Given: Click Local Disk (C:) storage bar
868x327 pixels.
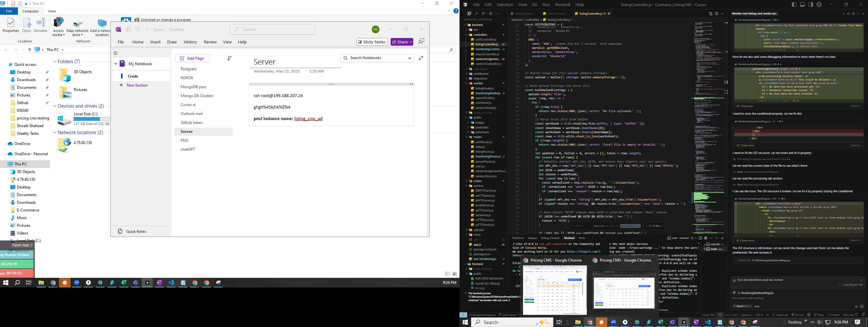Looking at the screenshot, I should click(92, 119).
